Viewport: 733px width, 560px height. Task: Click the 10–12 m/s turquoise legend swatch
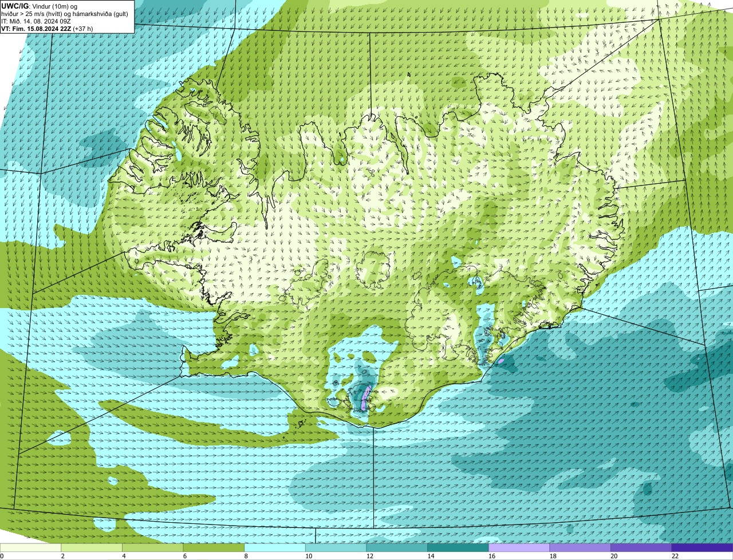click(x=336, y=547)
